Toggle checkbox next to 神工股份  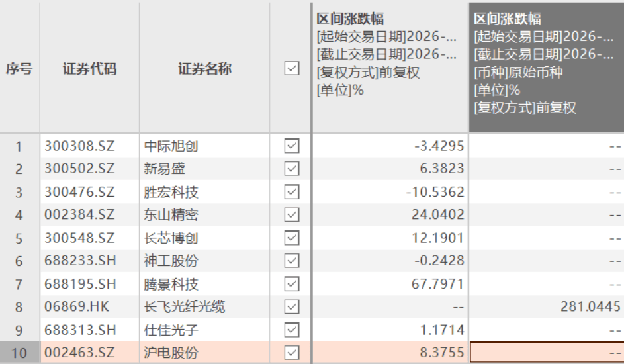pyautogui.click(x=291, y=261)
